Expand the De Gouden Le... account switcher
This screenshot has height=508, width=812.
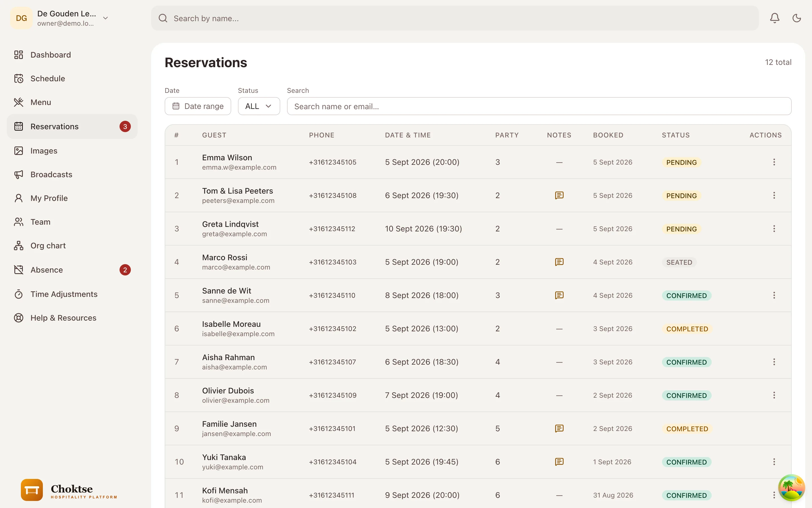105,18
